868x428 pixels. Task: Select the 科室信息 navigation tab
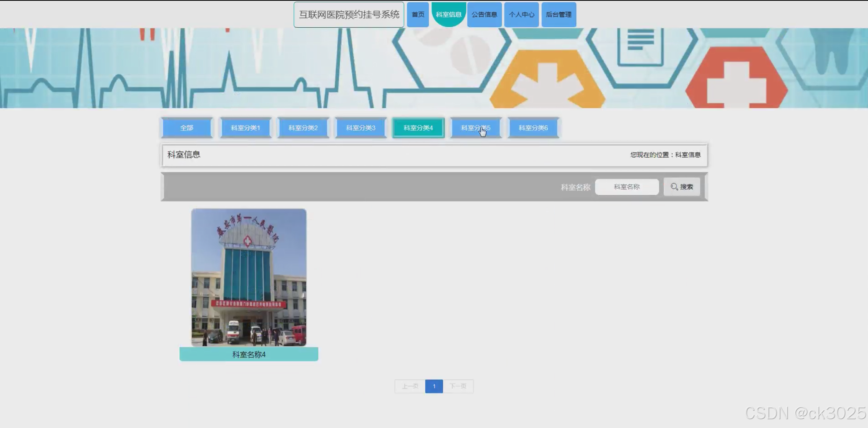point(448,15)
